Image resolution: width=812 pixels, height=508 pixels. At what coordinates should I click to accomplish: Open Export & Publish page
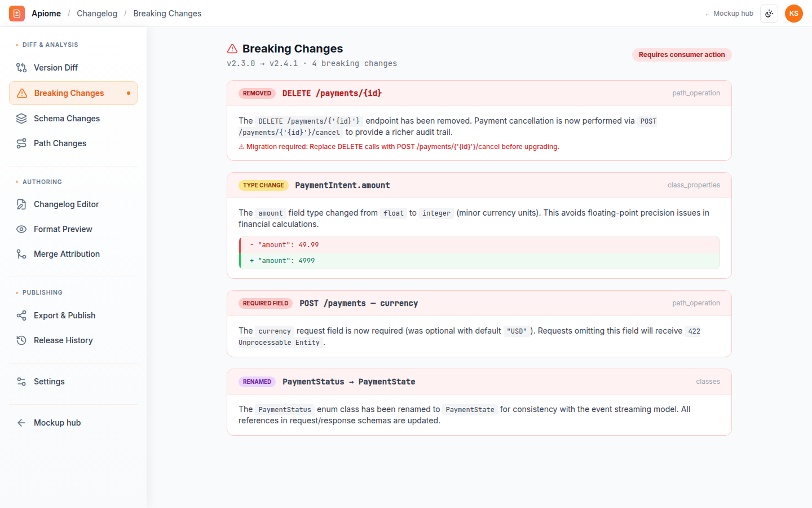(73, 316)
